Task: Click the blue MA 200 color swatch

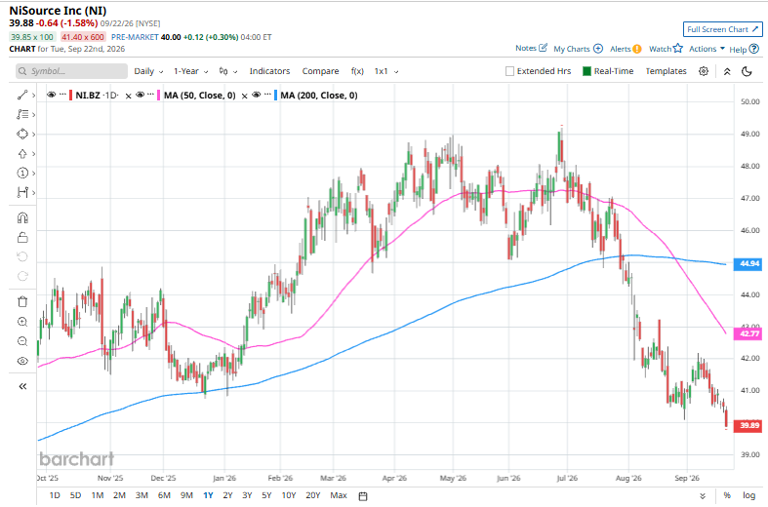Action: pyautogui.click(x=275, y=96)
